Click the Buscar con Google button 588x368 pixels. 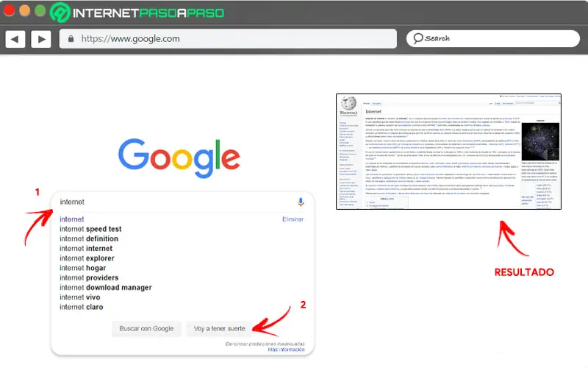coord(146,328)
